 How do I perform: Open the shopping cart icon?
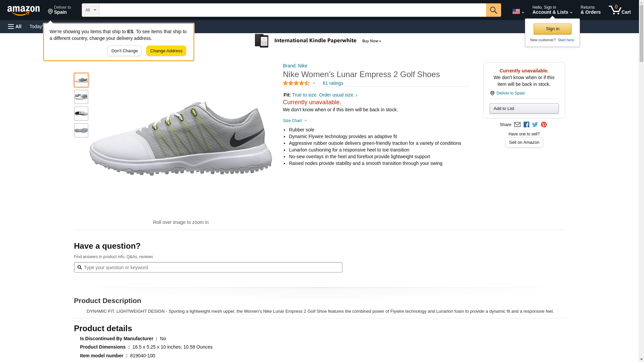coord(620,10)
